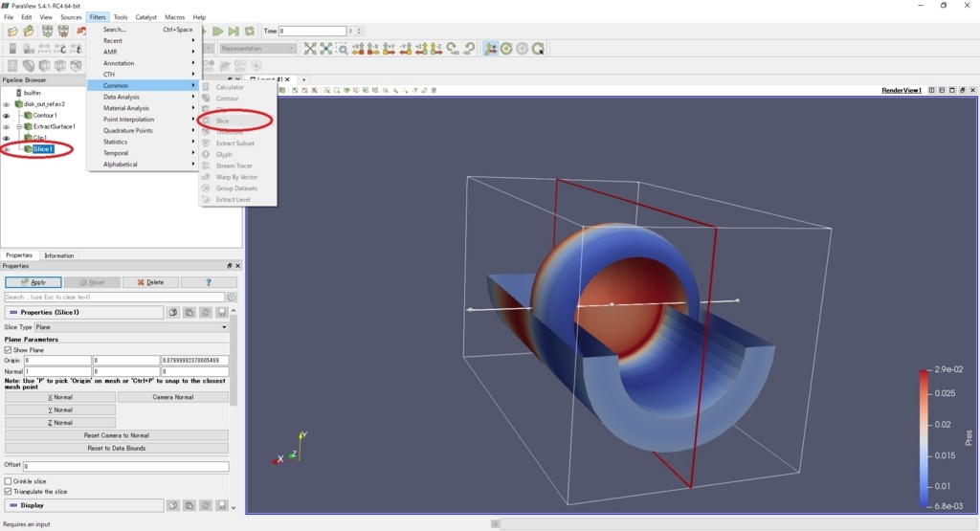Screen dimensions: 980x531
Task: Open the Filters menu
Action: pos(98,17)
